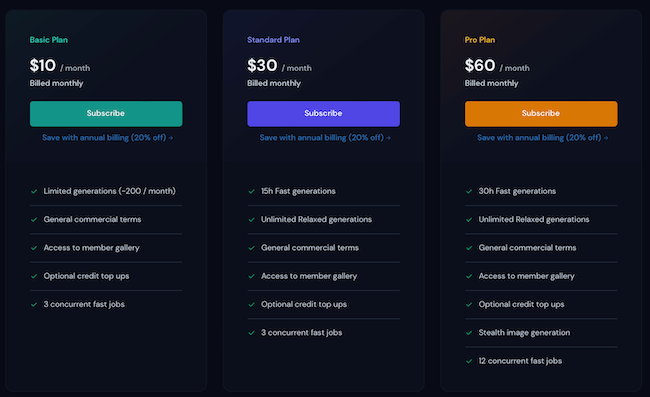
Task: Click checkmark beside Basic Plan's 3 concurrent fast jobs
Action: tap(34, 305)
